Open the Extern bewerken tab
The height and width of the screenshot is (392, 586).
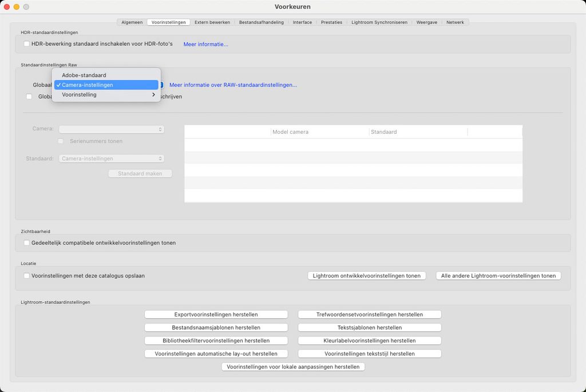point(212,22)
